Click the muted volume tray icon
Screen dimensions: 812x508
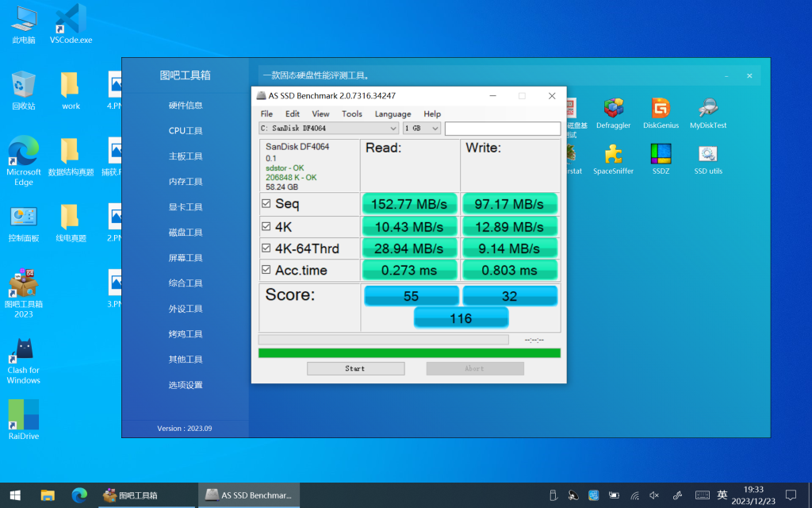[654, 495]
